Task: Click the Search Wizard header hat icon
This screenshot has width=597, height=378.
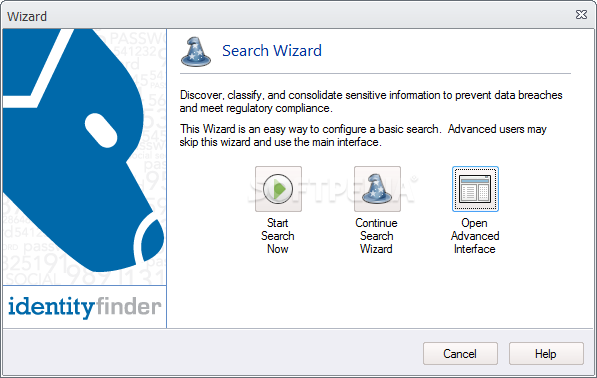Action: 196,52
